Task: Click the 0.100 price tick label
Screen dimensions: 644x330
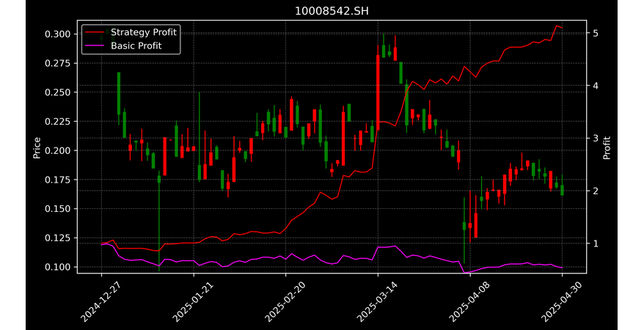Action: pyautogui.click(x=58, y=267)
